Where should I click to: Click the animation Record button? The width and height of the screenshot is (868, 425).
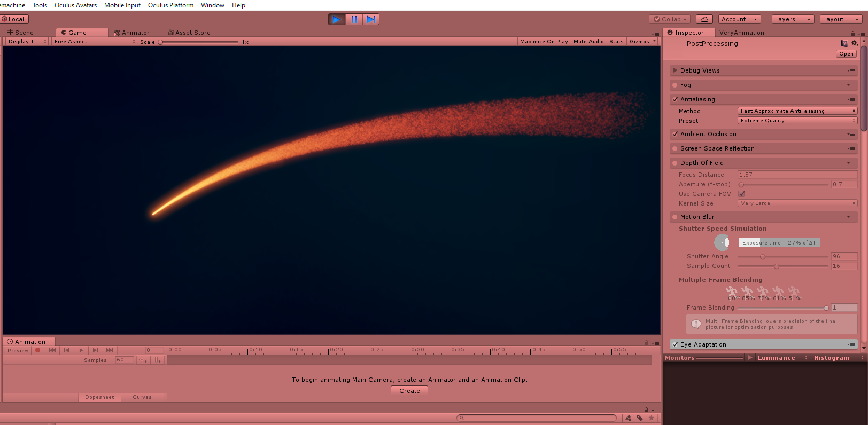pos(37,350)
